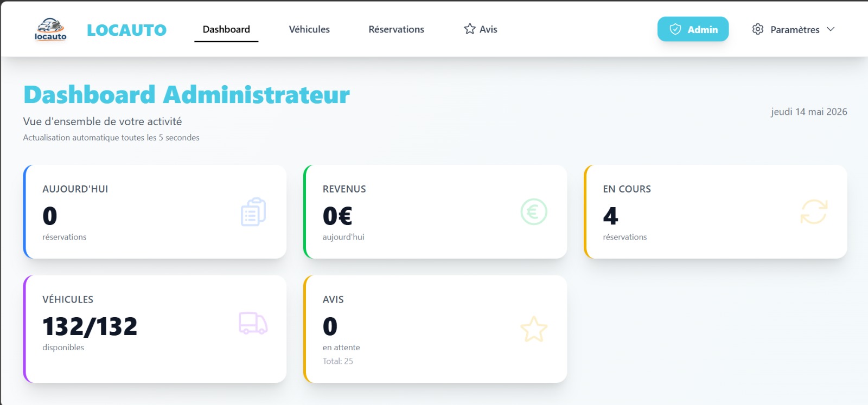Click the shield icon in Admin button

pyautogui.click(x=675, y=29)
